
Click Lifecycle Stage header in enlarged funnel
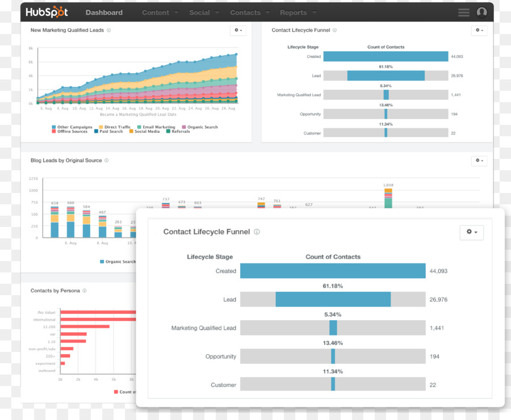coord(210,257)
